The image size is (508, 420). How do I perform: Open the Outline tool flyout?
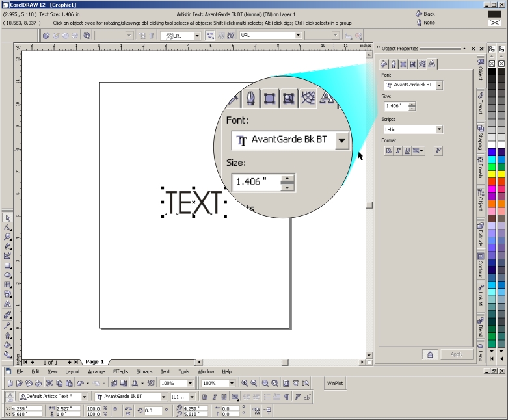tap(7, 335)
